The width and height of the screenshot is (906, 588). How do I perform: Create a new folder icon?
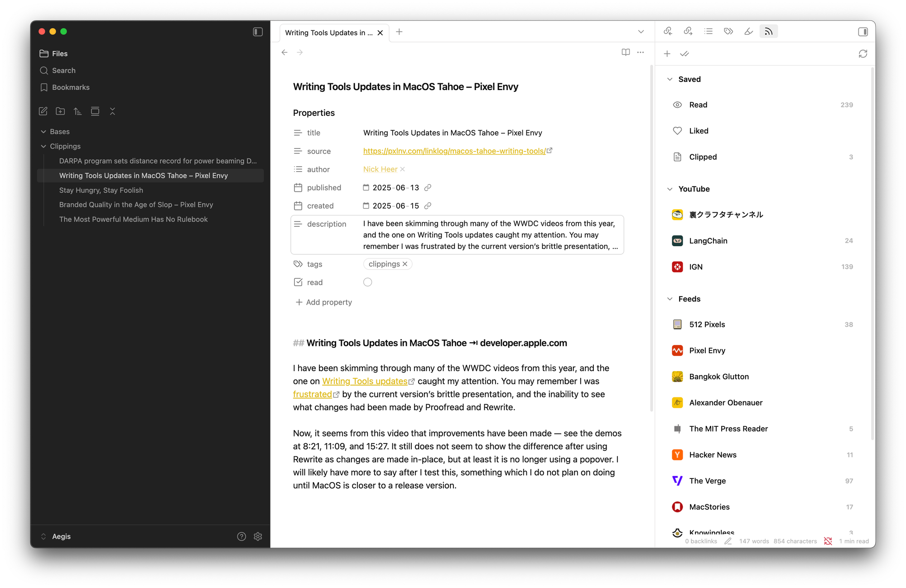pos(60,111)
